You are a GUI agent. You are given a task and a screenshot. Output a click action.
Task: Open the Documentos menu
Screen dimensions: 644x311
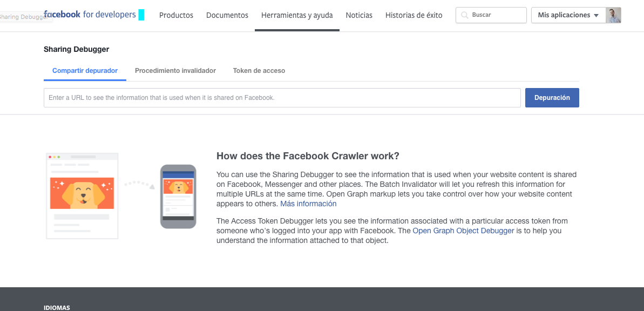click(227, 15)
